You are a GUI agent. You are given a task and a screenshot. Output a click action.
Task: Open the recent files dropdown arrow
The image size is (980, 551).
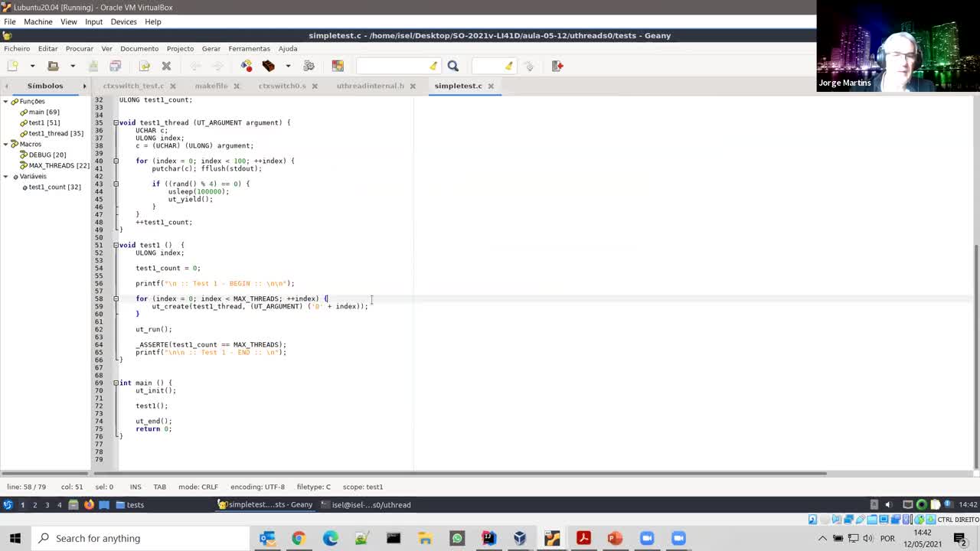(73, 66)
